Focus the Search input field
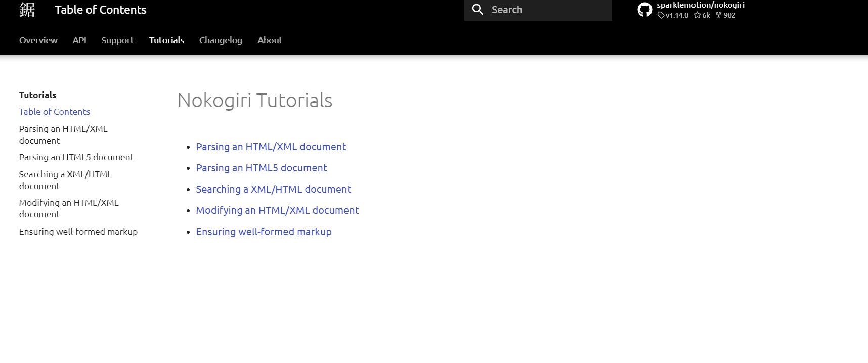The width and height of the screenshot is (868, 363). 538,10
